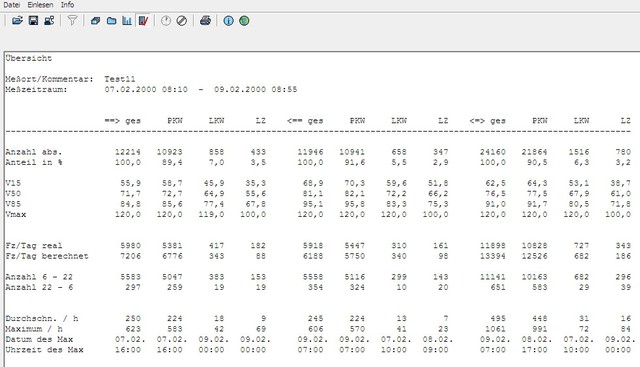Click the blue folder toolbar icon
Viewport: 640px width, 367px height.
point(111,20)
